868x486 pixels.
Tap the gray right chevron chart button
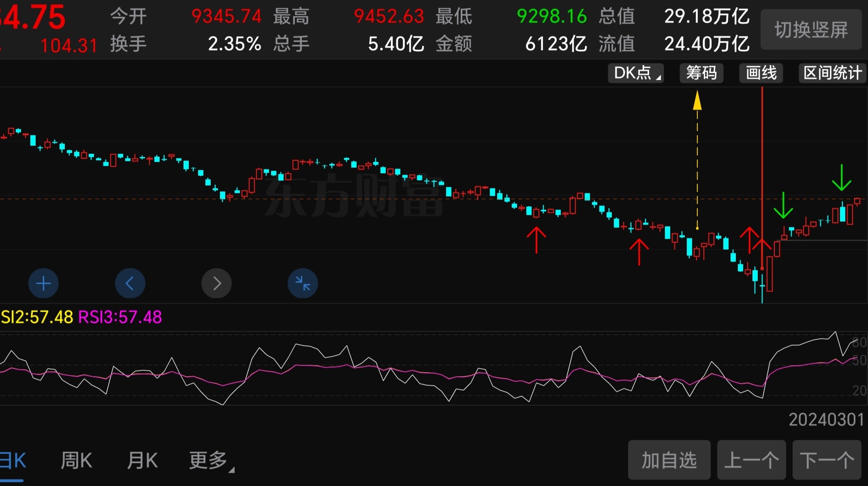217,283
